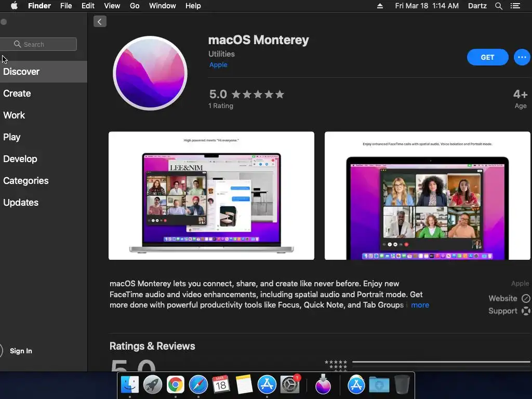Click the Utilities category label
Image resolution: width=532 pixels, height=399 pixels.
tap(221, 54)
